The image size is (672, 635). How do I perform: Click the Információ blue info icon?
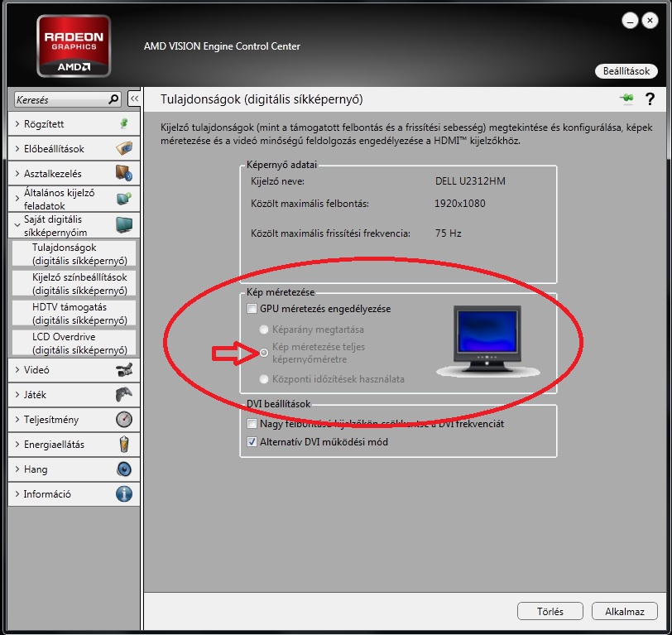pyautogui.click(x=124, y=494)
